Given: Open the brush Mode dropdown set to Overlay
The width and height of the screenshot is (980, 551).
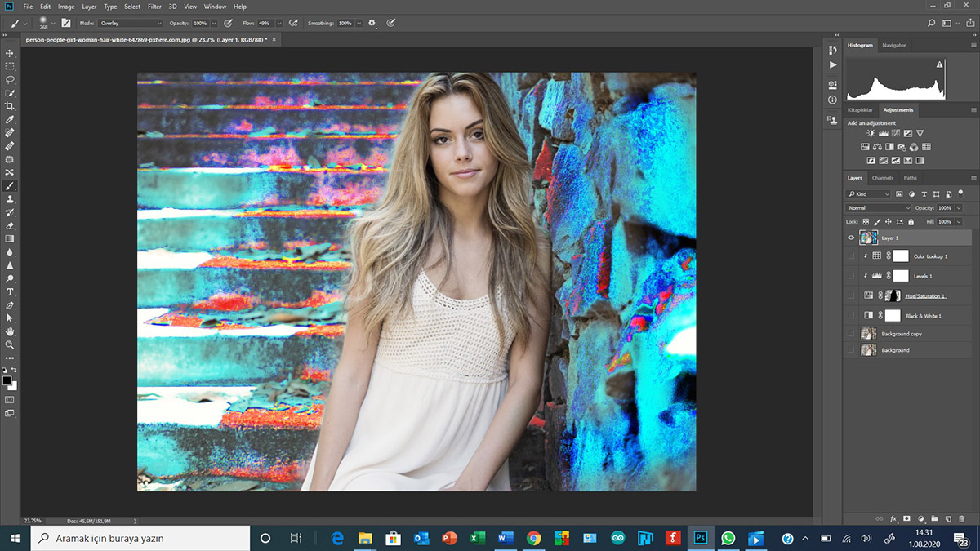Looking at the screenshot, I should [131, 23].
